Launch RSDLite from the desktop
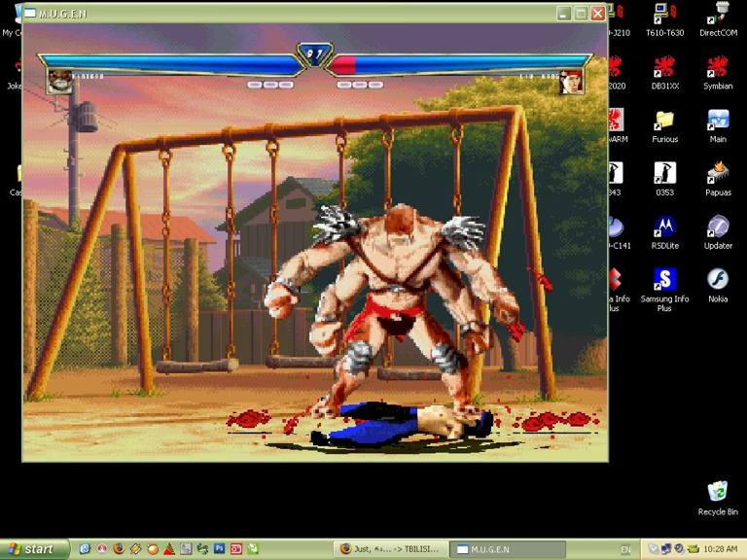The image size is (747, 560). [664, 227]
